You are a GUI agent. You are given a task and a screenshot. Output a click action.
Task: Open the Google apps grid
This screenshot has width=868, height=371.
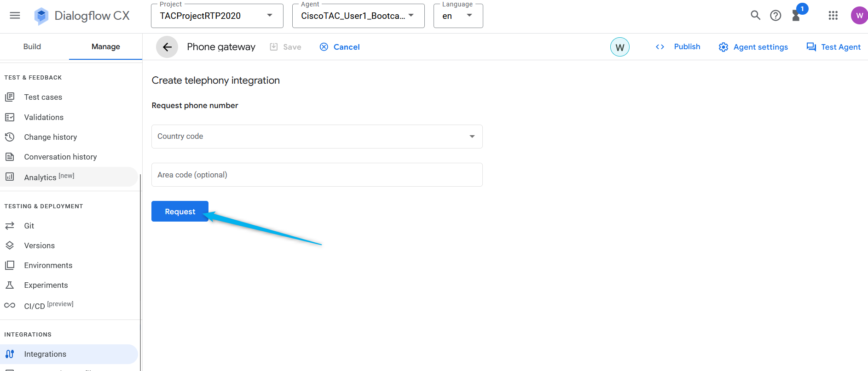833,16
